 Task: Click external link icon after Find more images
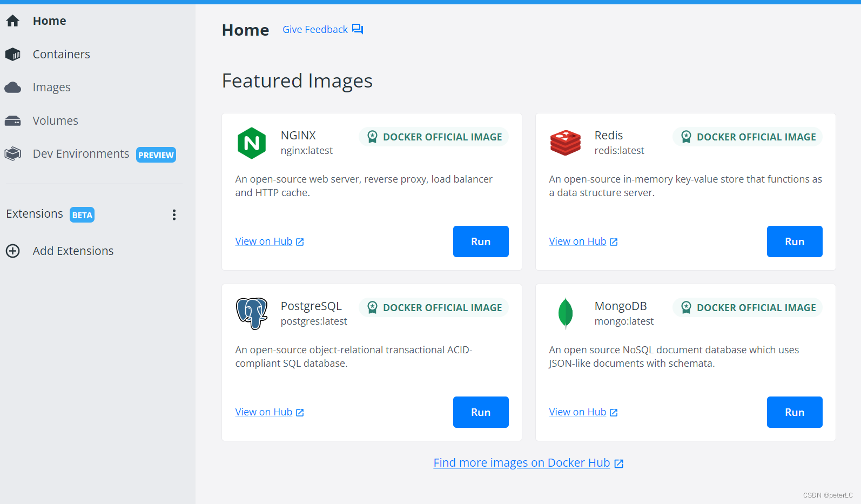(x=619, y=463)
